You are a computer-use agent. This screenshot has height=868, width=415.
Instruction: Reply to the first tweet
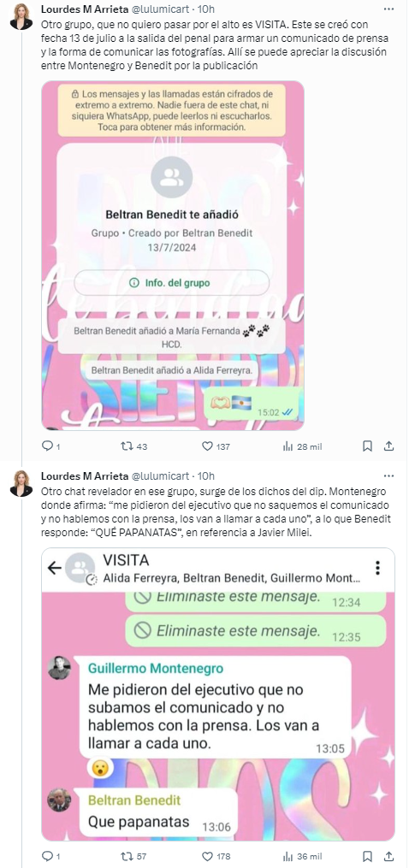click(50, 446)
